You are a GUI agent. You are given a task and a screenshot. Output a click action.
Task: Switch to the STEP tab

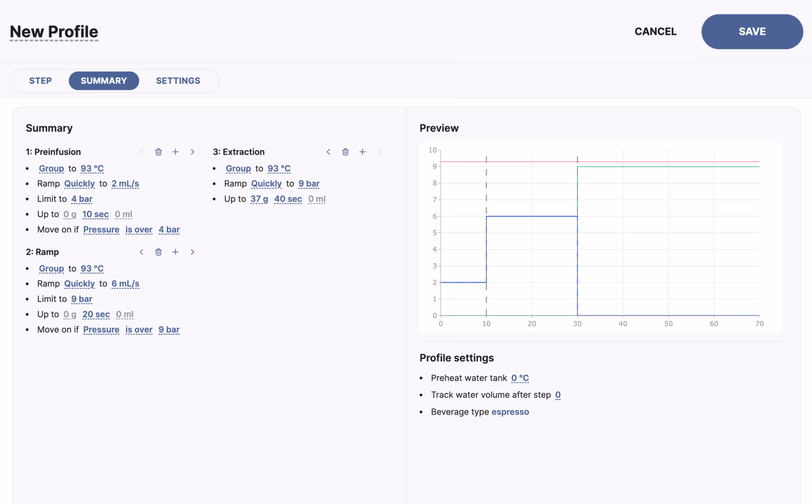(x=41, y=81)
